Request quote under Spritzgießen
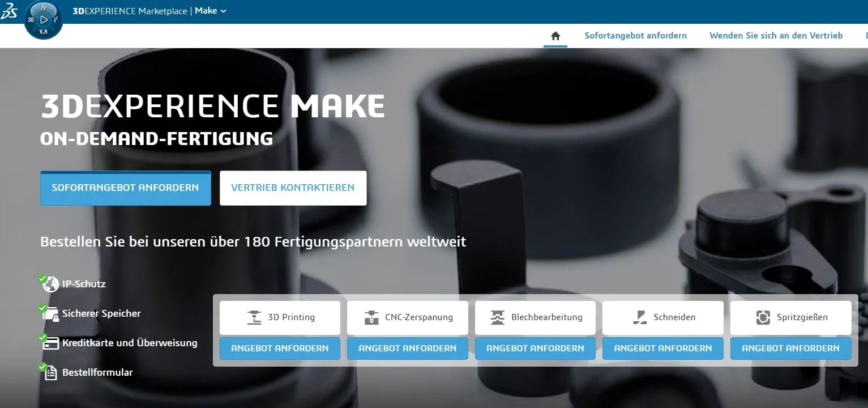This screenshot has height=408, width=868. point(790,348)
